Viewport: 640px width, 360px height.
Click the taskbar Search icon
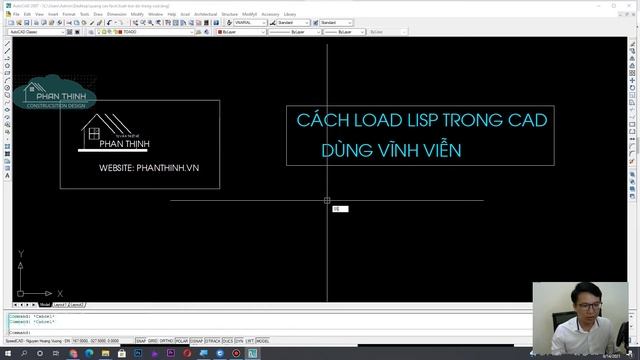click(24, 353)
